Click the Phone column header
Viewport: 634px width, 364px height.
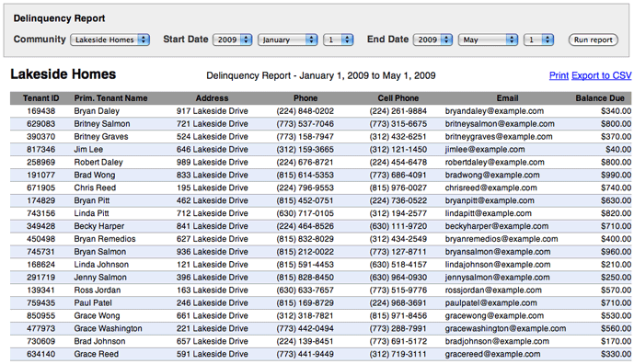tap(305, 98)
